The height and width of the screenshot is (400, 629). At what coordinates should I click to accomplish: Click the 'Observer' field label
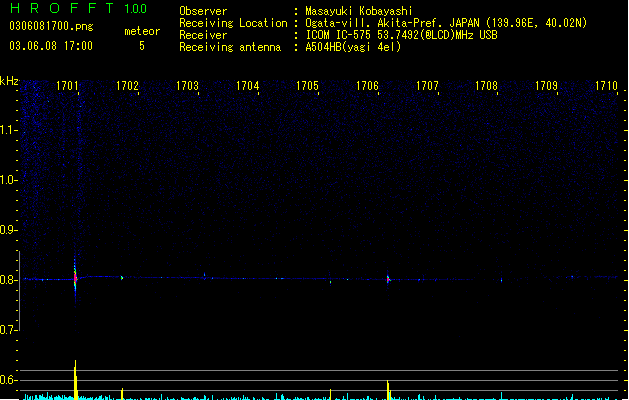pos(203,11)
